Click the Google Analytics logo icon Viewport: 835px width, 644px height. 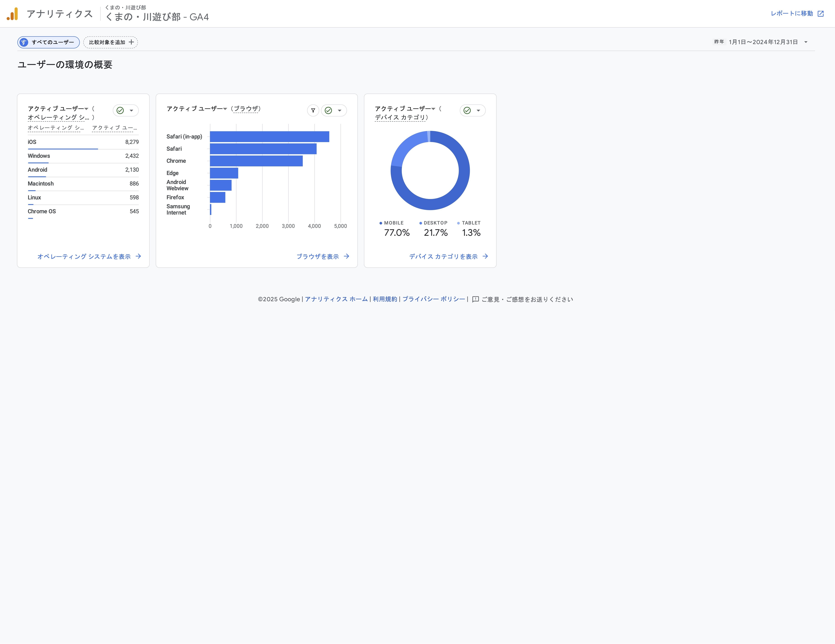pos(12,14)
